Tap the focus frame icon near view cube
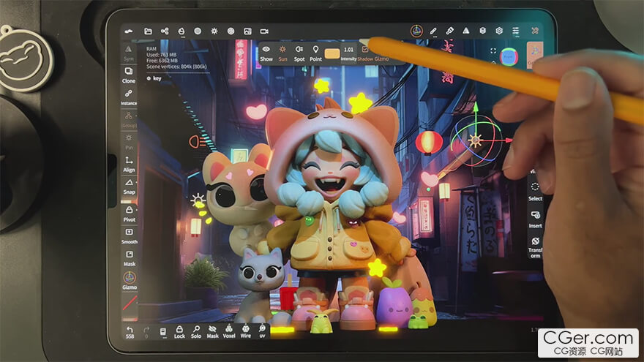 click(493, 51)
